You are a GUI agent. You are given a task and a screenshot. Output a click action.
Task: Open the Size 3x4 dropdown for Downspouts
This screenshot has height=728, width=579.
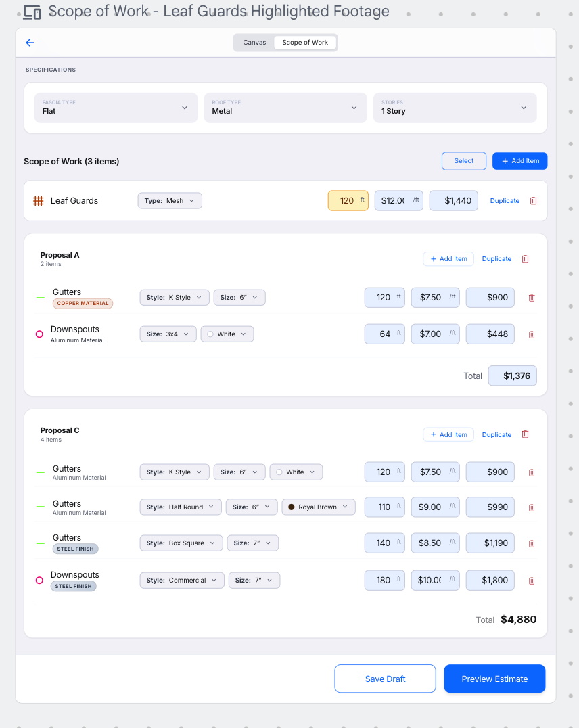click(168, 334)
